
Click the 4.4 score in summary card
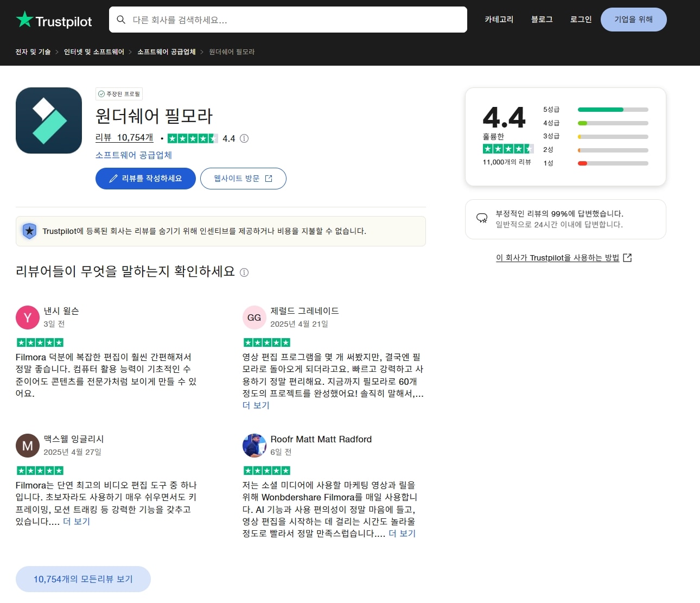(504, 118)
